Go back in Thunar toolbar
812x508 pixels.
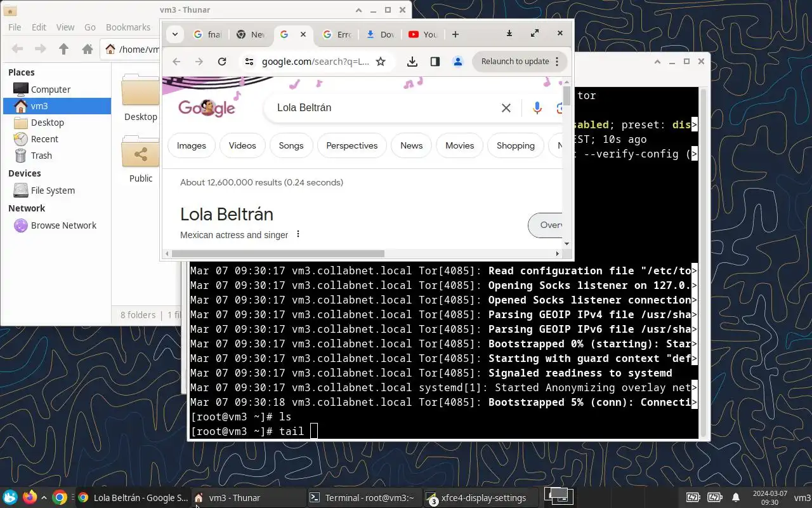18,49
